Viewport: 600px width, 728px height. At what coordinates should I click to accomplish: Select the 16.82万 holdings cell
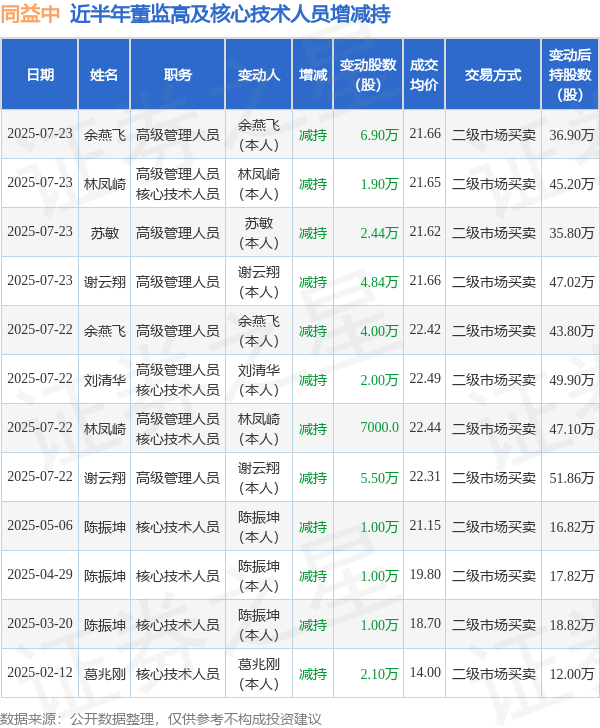click(571, 527)
